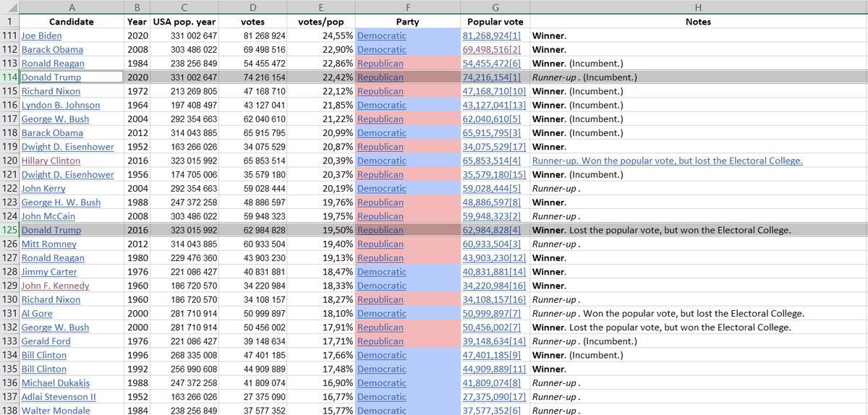Open Barack Obama link in row 112
This screenshot has width=868, height=415.
coord(52,49)
